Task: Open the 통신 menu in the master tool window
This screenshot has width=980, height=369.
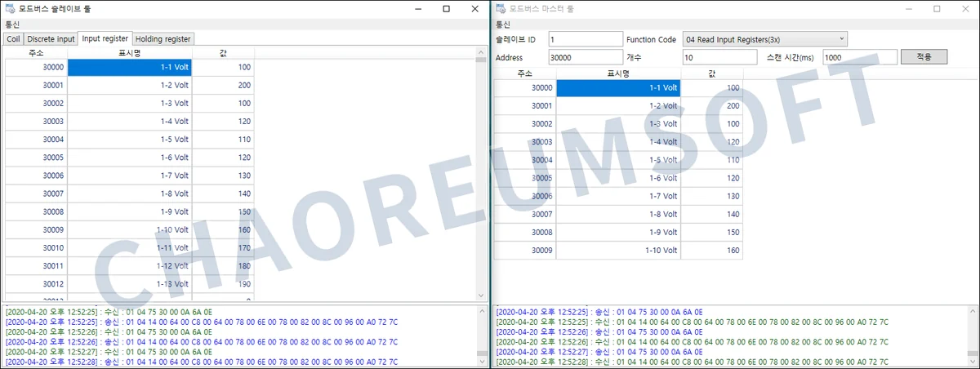Action: click(x=502, y=24)
